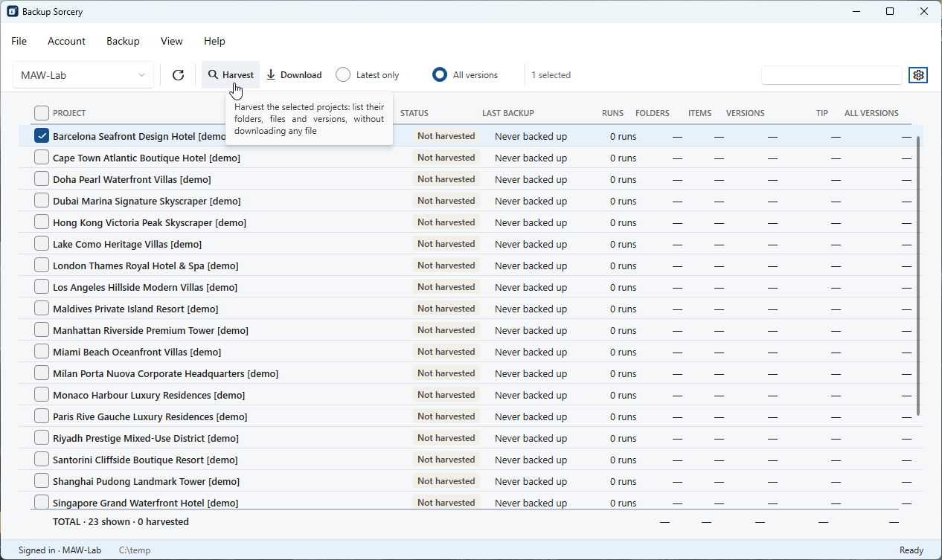Check Monaco Harbour Luxury Residences checkbox

tap(42, 395)
